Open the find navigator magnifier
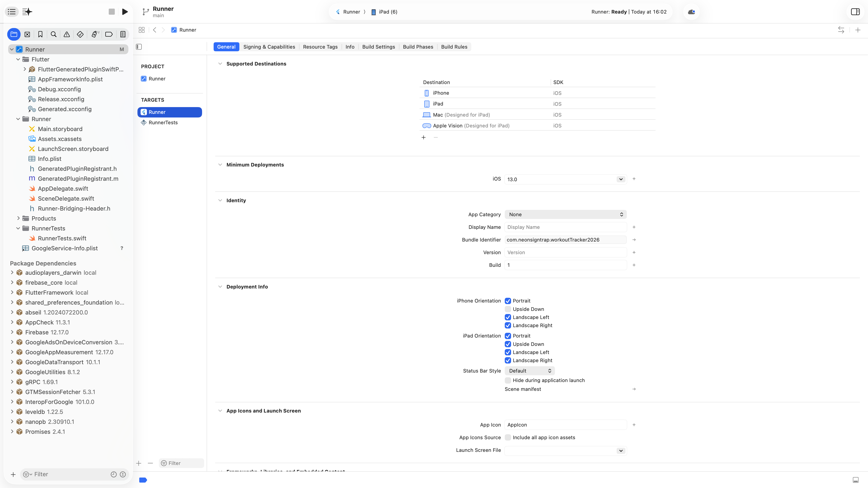 click(54, 34)
